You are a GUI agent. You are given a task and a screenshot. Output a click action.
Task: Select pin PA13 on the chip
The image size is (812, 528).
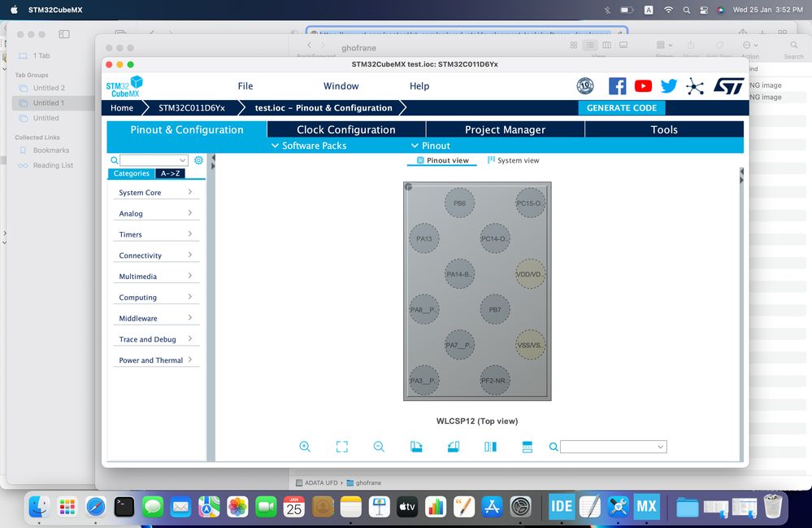424,239
